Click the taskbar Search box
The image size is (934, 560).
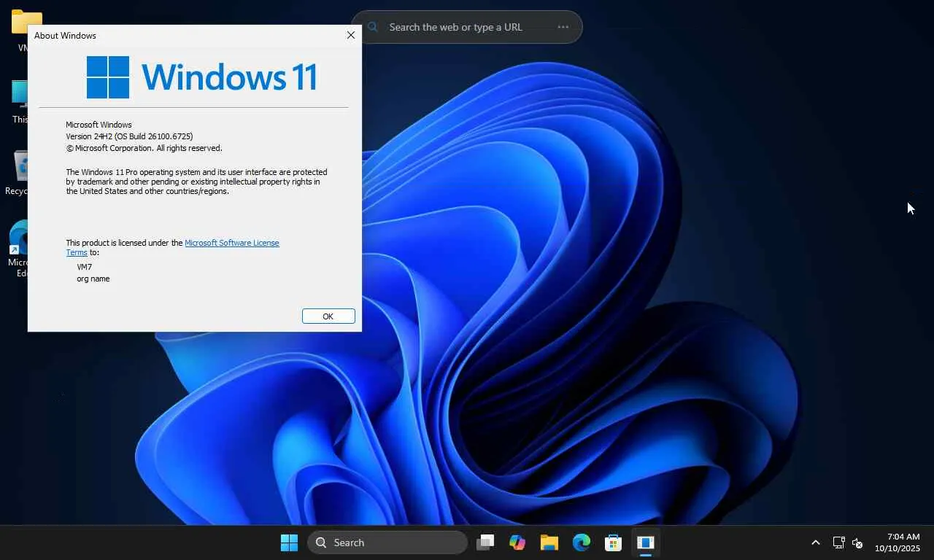point(387,542)
